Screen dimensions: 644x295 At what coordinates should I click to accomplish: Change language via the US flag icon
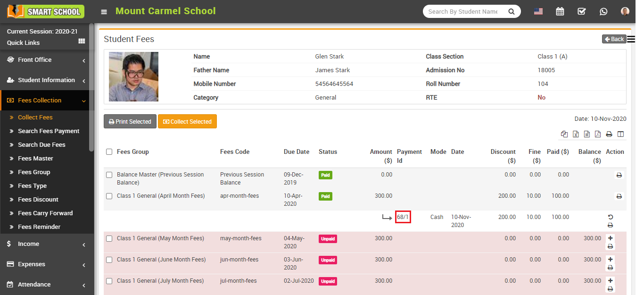[x=538, y=11]
